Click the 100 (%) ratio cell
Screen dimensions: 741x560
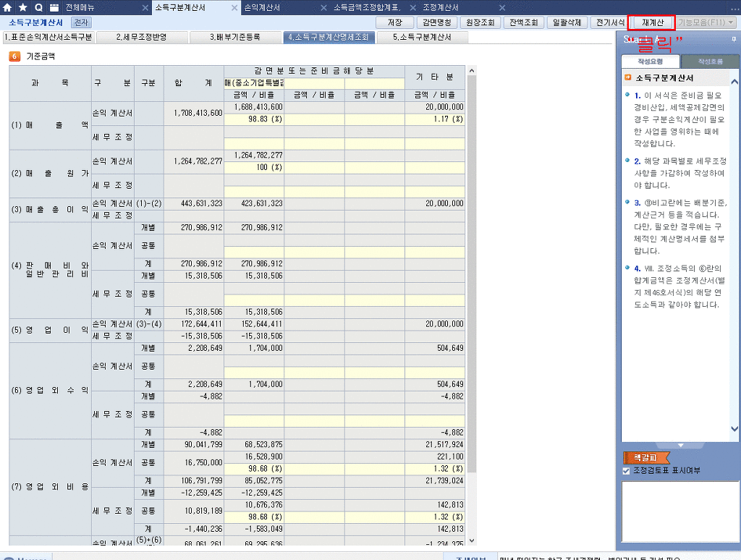pyautogui.click(x=254, y=167)
